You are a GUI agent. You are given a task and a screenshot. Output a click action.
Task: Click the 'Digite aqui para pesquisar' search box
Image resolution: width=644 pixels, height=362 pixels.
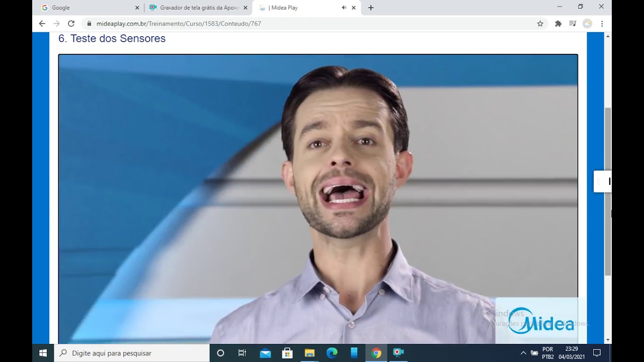132,353
